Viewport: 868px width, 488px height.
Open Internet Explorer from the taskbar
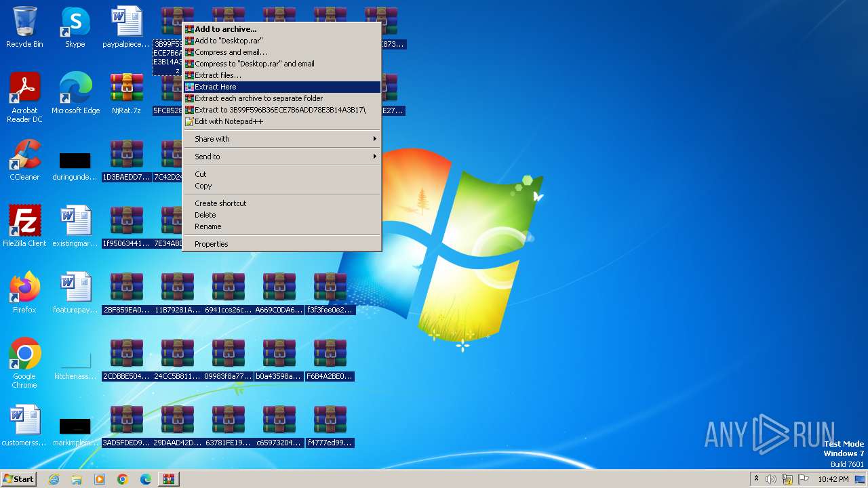tap(54, 479)
